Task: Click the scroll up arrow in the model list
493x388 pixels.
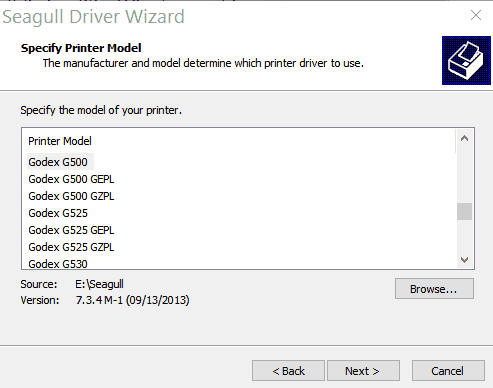Action: coord(464,138)
